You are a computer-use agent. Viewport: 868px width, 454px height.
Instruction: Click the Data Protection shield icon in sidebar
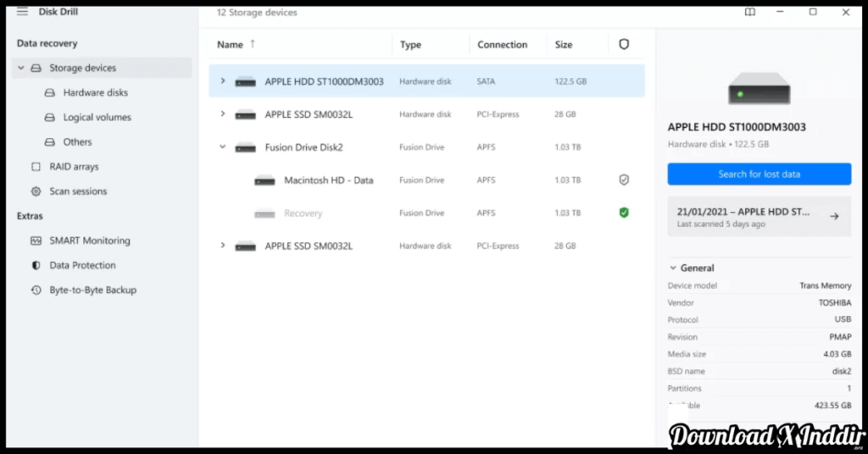(x=36, y=265)
